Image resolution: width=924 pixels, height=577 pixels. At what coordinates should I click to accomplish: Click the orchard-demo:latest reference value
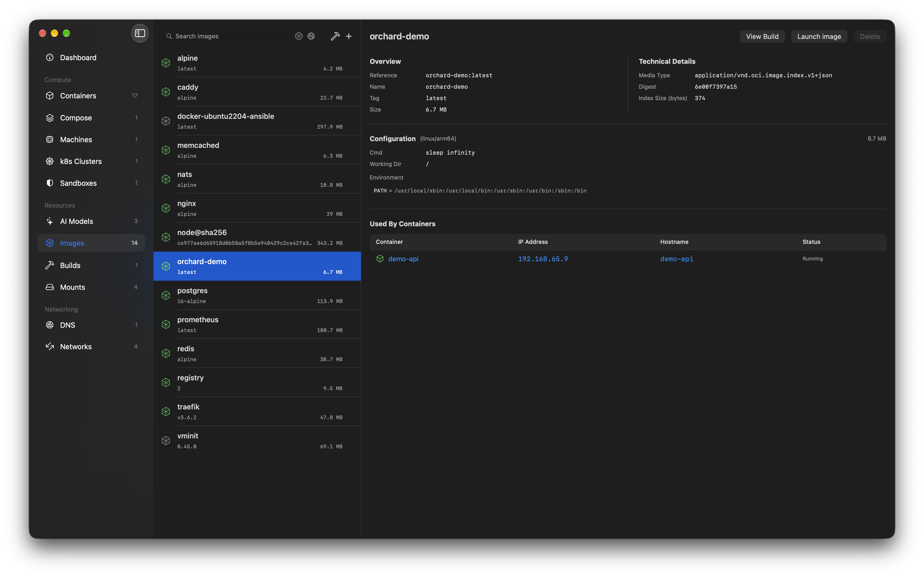(x=459, y=75)
